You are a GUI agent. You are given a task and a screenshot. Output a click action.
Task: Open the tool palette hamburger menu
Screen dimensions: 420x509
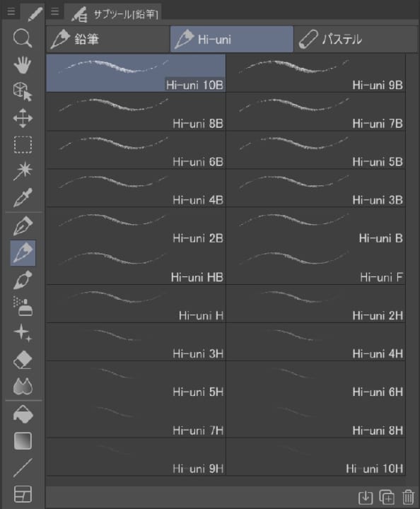[x=11, y=12]
